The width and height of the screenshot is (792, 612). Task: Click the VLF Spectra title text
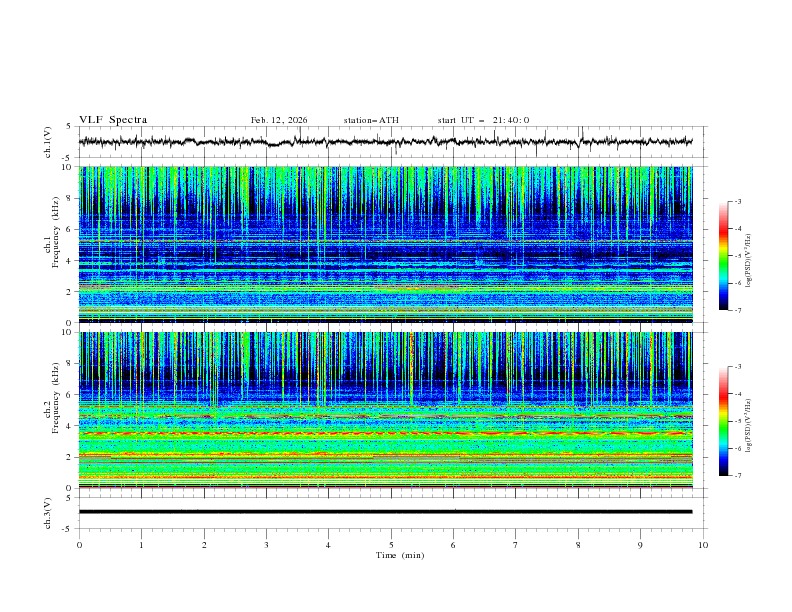click(x=113, y=120)
